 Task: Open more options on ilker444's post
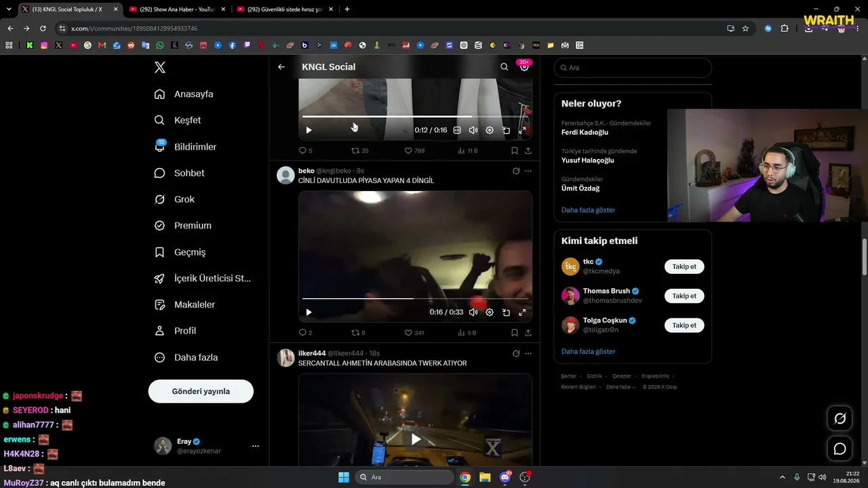[528, 353]
